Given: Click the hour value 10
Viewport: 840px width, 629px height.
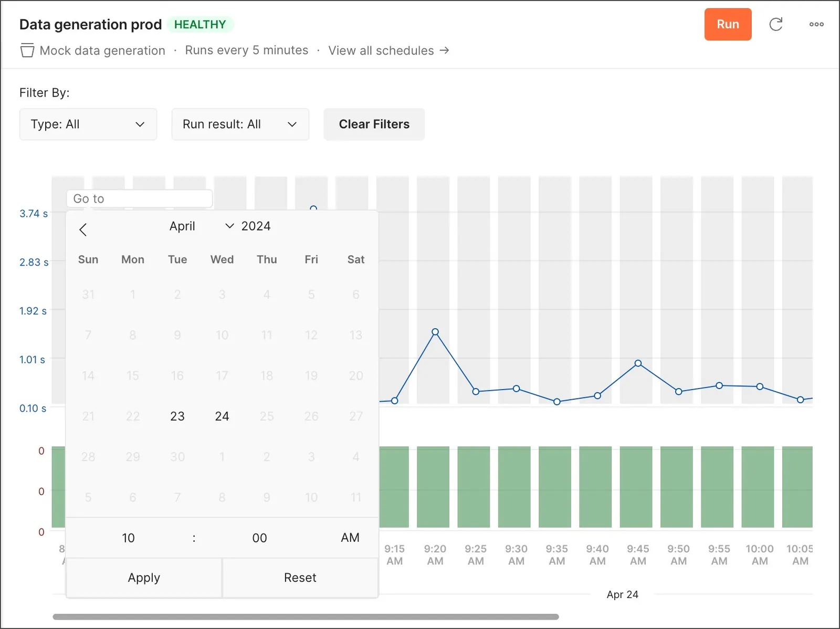Looking at the screenshot, I should [x=128, y=538].
